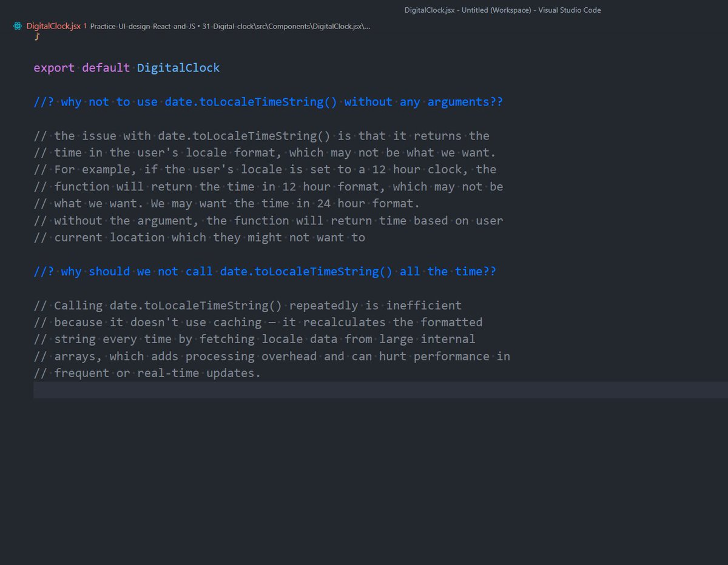Click the 'default' keyword
Image resolution: width=728 pixels, height=565 pixels.
pos(106,68)
